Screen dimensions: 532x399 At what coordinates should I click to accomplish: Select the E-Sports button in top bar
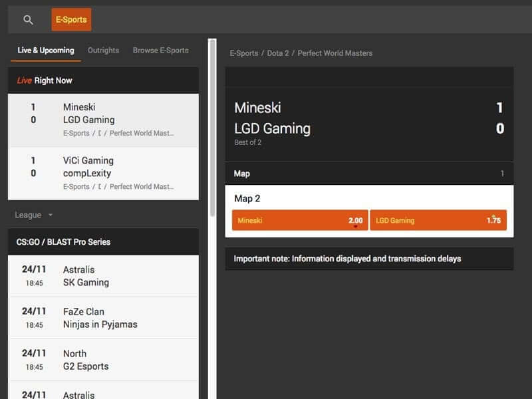click(71, 20)
